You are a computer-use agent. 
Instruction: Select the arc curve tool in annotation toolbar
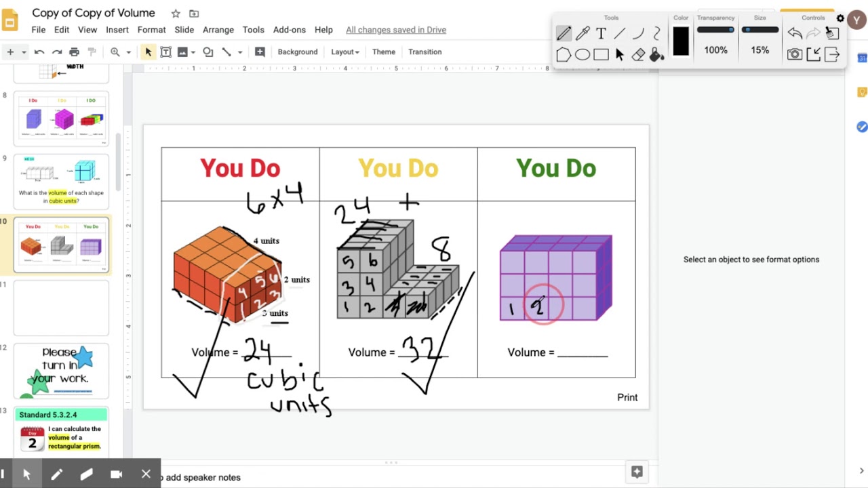pyautogui.click(x=638, y=33)
